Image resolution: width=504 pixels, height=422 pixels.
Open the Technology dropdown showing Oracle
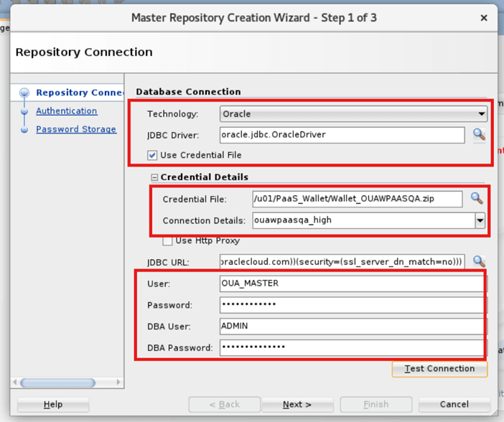click(353, 114)
